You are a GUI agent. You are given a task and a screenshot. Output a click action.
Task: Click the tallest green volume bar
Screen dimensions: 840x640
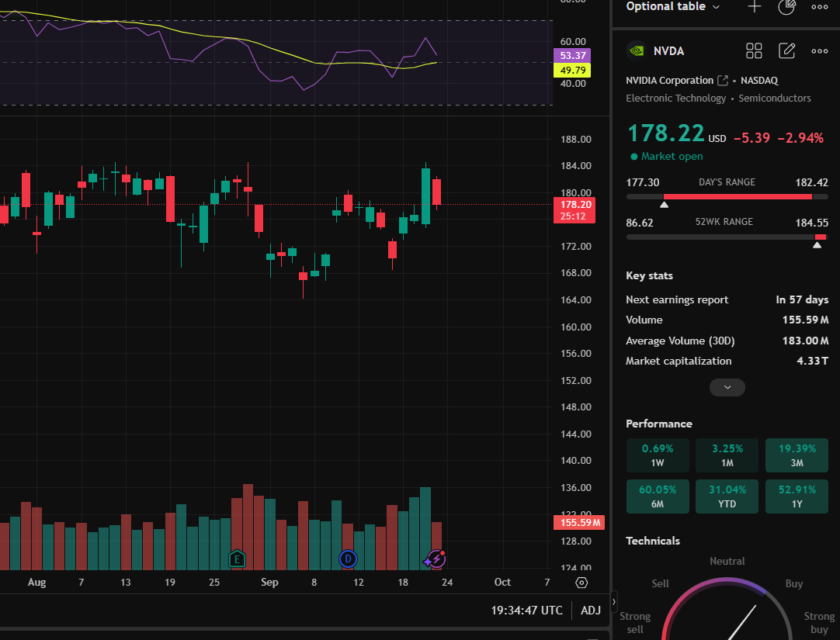point(425,528)
